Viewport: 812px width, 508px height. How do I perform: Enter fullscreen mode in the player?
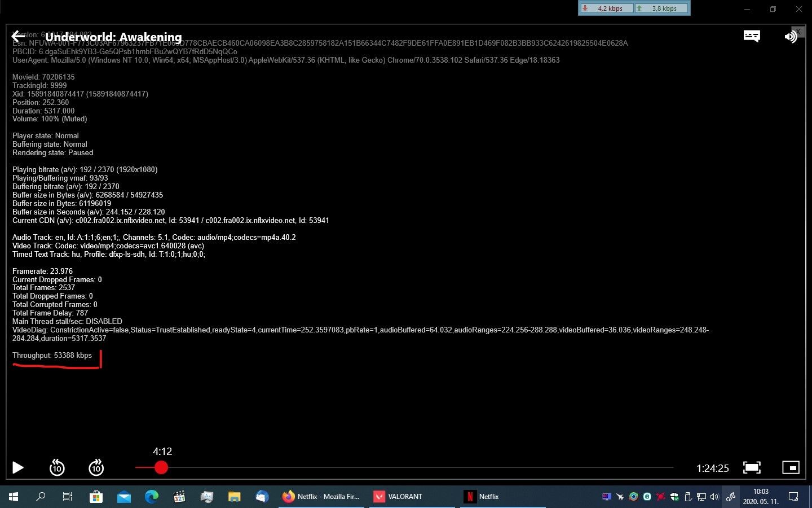coord(752,467)
